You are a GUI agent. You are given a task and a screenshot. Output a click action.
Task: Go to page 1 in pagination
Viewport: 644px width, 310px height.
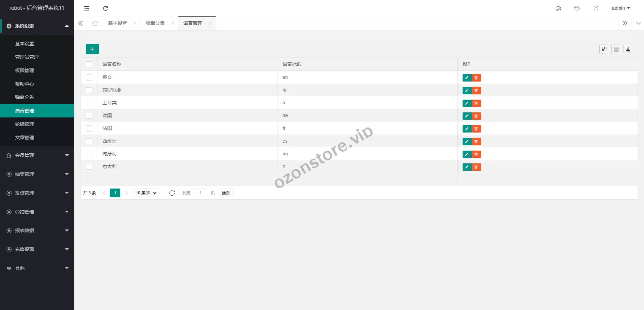tap(115, 193)
